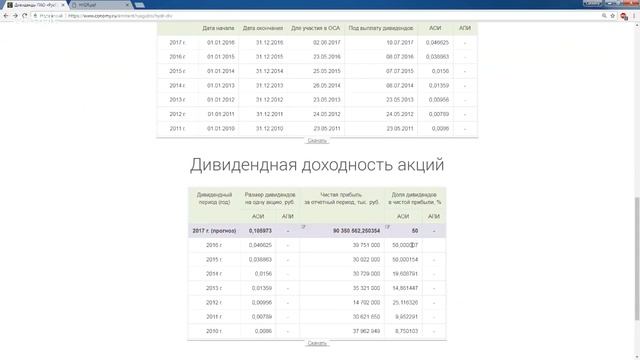Close the second HYDR tab

(127, 5)
